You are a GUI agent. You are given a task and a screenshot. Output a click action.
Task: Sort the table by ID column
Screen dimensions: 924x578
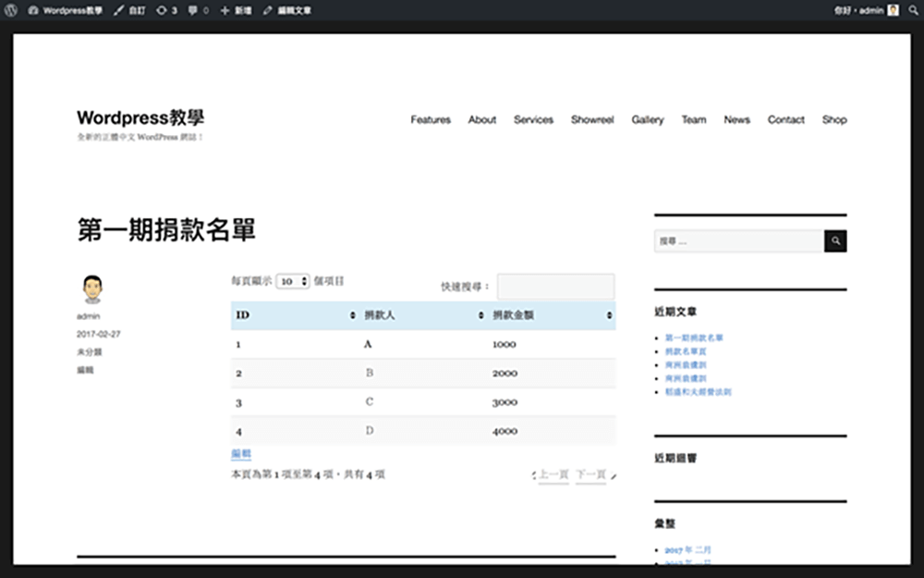click(x=296, y=315)
